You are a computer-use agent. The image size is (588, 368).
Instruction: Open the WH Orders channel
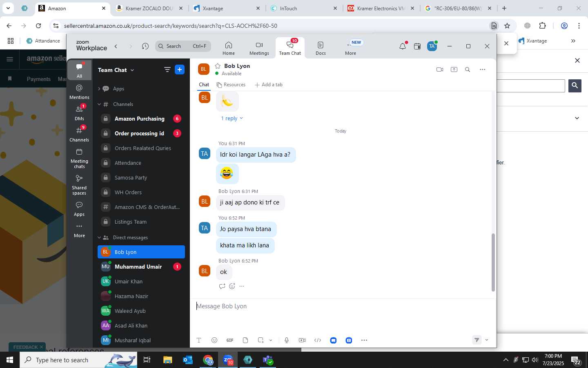click(141, 192)
